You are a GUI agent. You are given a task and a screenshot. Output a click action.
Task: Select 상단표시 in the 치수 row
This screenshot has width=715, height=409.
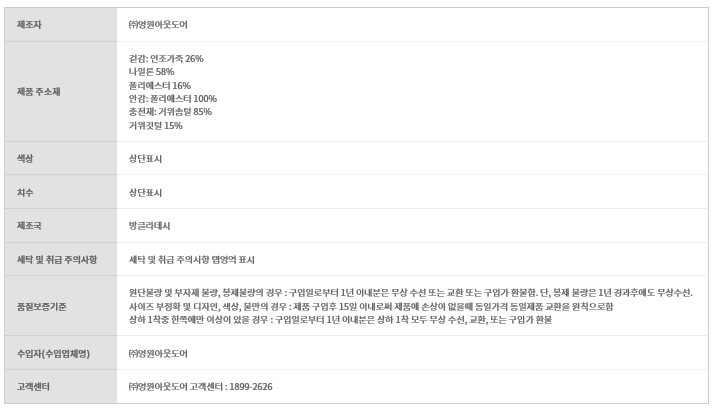point(145,192)
